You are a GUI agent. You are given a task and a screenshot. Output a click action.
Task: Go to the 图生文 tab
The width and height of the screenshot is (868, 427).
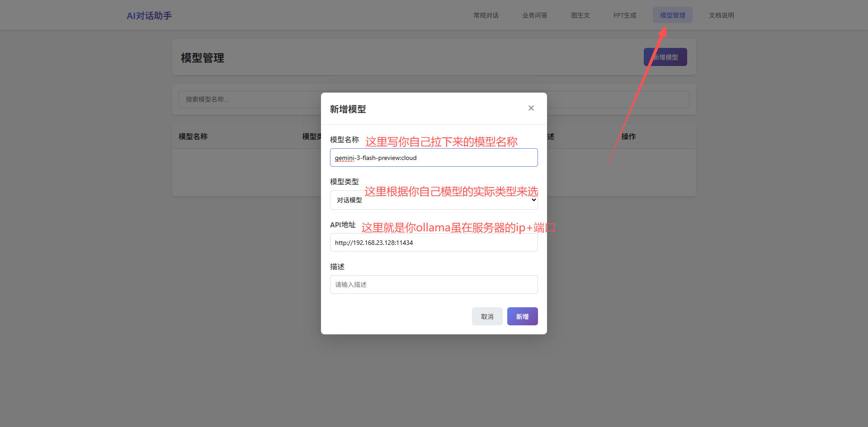[x=580, y=15]
